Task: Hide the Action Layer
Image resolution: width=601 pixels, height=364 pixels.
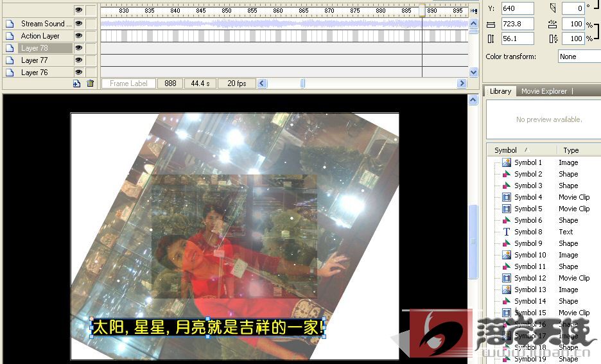Action: (x=78, y=36)
